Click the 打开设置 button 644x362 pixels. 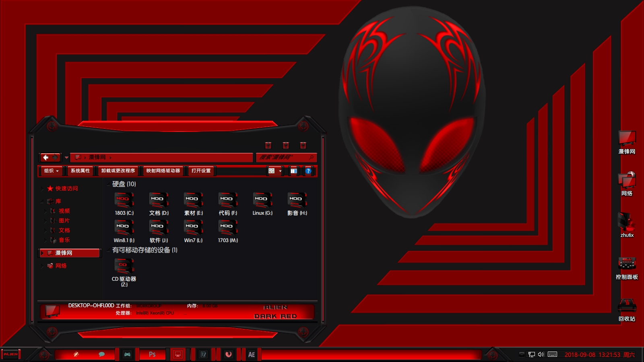[201, 171]
